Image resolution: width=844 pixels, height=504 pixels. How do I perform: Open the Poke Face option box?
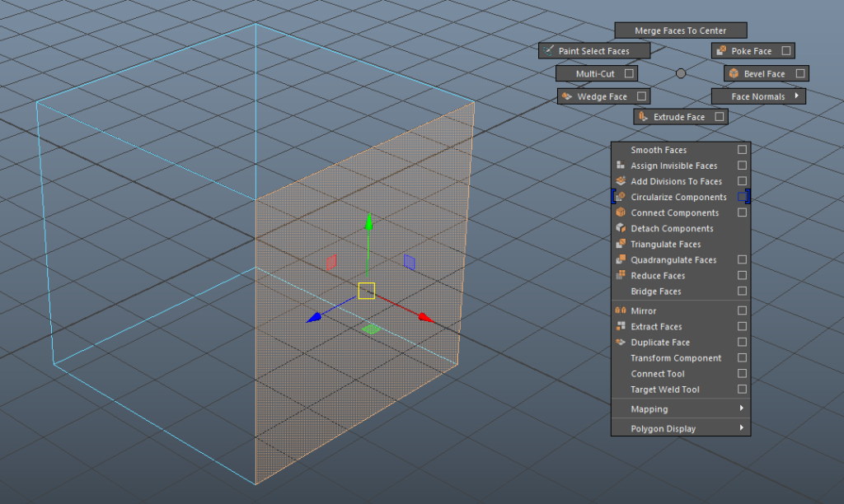[785, 50]
